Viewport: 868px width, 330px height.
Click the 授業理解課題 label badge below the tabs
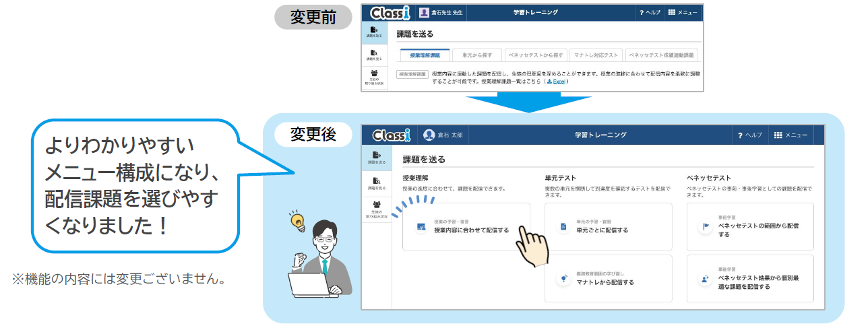(x=412, y=73)
